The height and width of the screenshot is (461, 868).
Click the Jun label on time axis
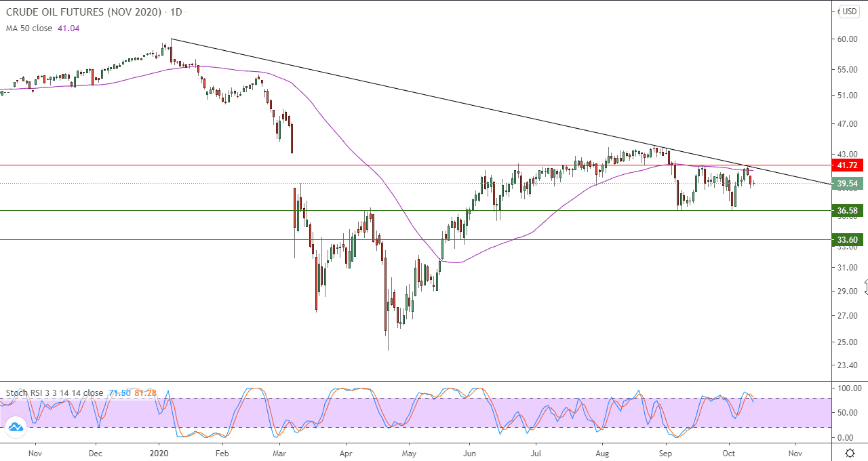click(x=469, y=452)
